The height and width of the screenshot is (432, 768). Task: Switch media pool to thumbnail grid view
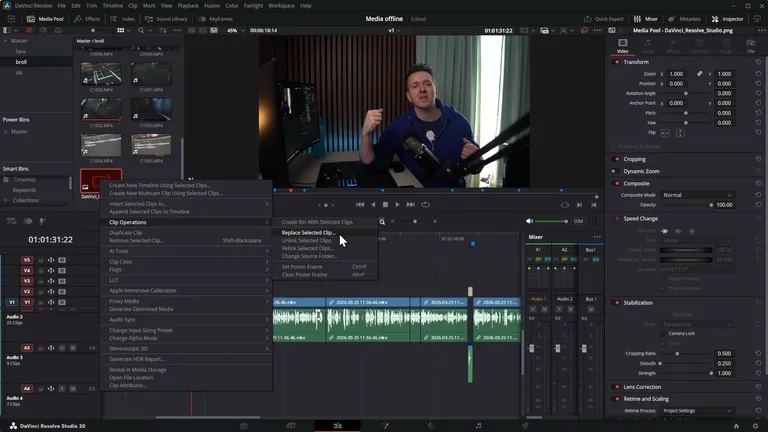point(120,30)
